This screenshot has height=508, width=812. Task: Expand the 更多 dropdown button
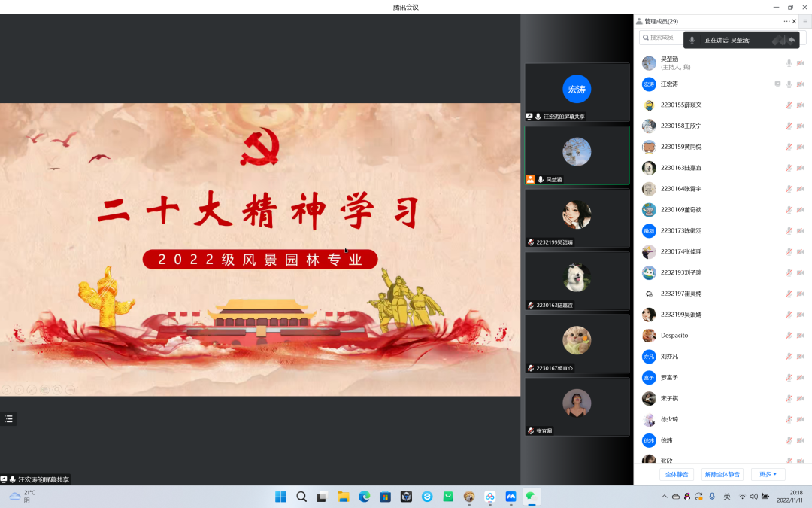pyautogui.click(x=768, y=474)
